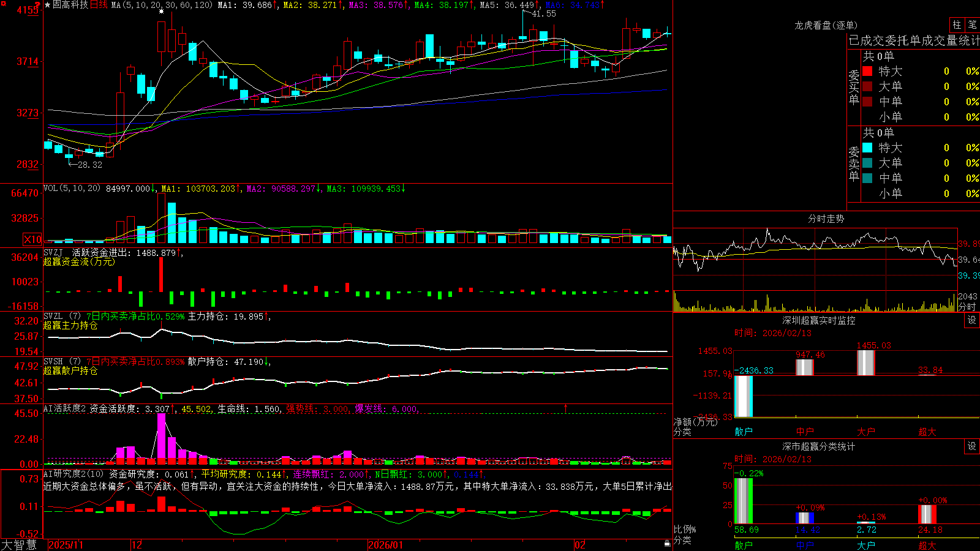Click the 时间: 2026/02/13 text in 实时监控
The width and height of the screenshot is (980, 551).
(x=773, y=333)
